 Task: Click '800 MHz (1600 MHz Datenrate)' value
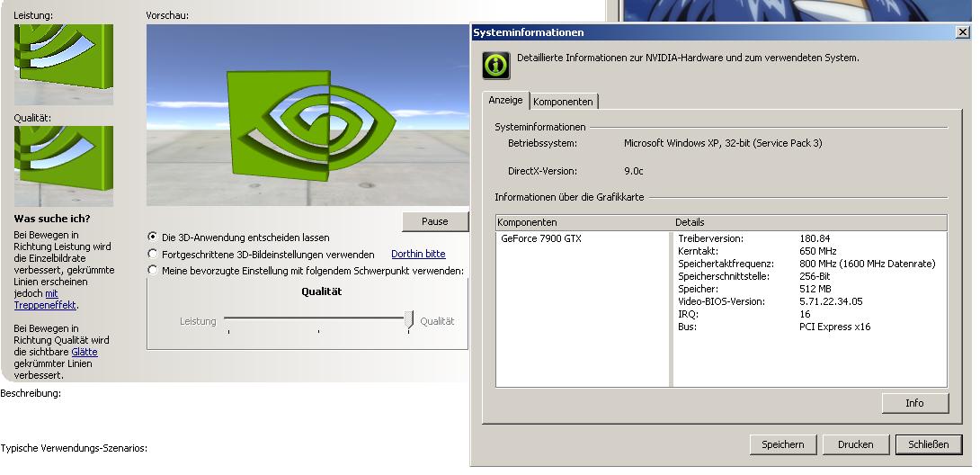click(868, 264)
